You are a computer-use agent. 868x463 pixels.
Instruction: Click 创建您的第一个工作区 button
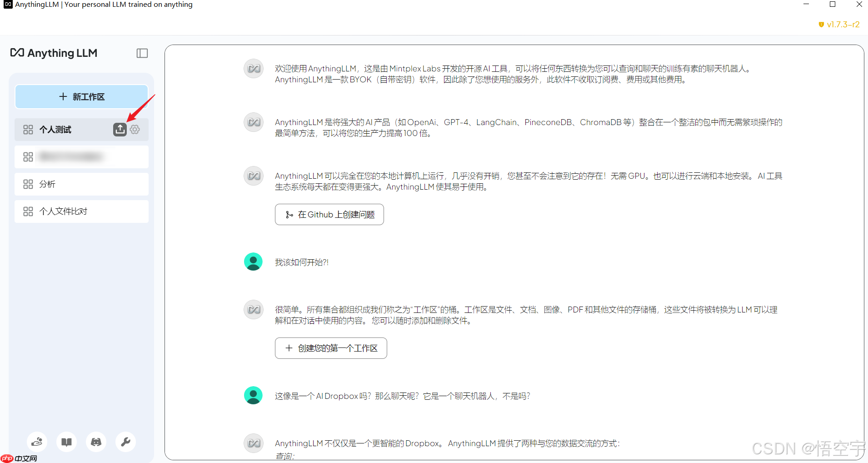(331, 348)
